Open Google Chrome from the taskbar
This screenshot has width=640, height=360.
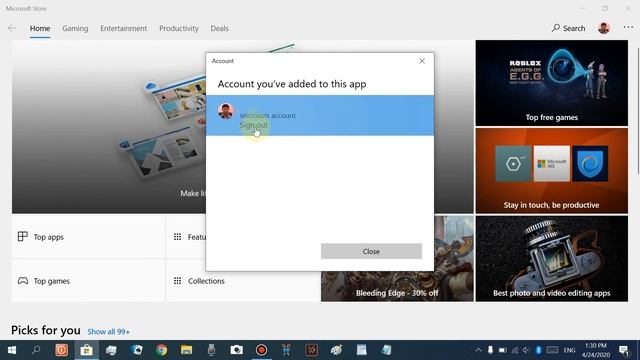tap(161, 350)
